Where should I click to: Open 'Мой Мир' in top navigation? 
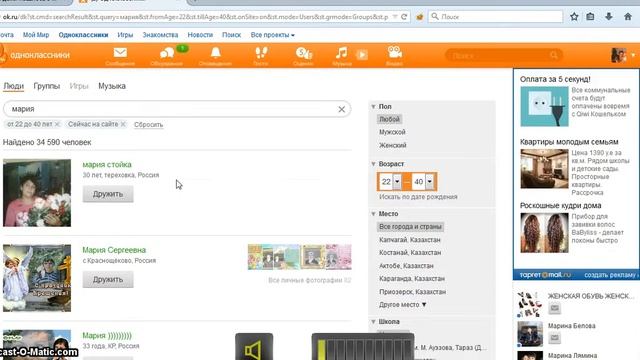pyautogui.click(x=36, y=35)
